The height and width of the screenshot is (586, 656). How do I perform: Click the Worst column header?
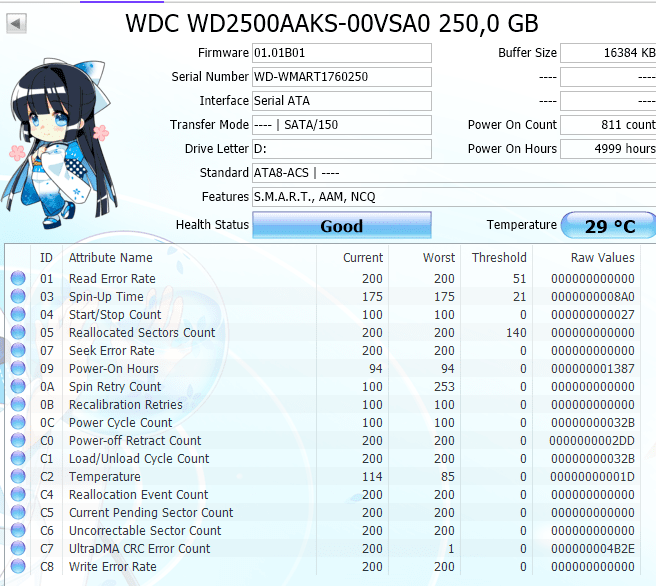pyautogui.click(x=438, y=258)
